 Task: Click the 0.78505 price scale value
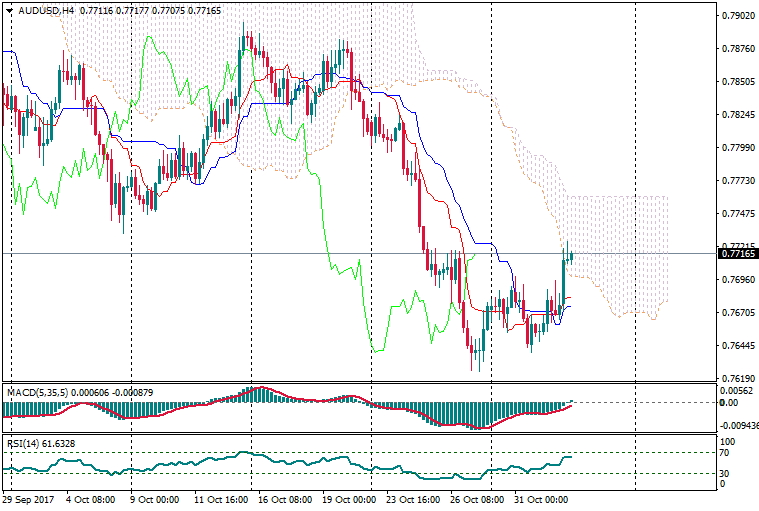[x=737, y=82]
